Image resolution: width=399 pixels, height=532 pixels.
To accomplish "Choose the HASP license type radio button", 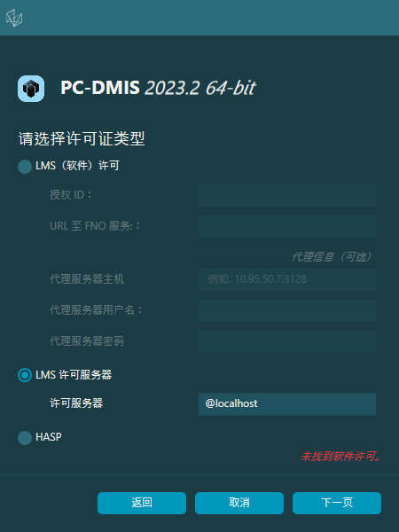I will pos(25,438).
